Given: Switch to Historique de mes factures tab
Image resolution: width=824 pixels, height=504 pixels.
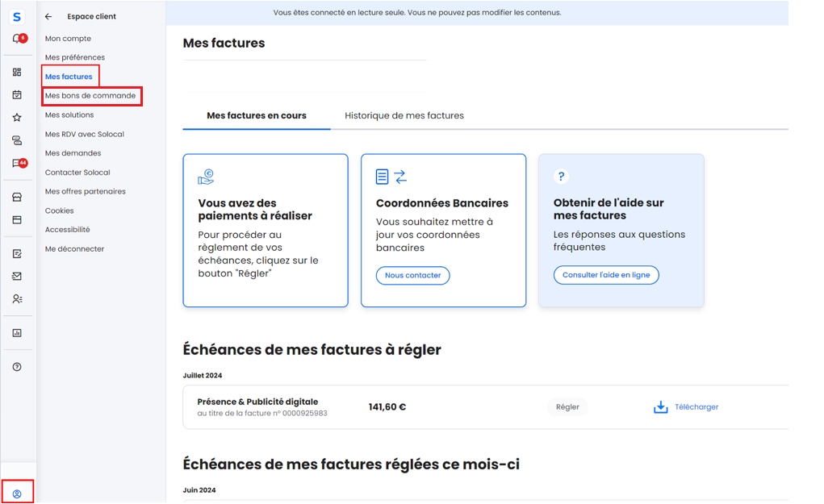Looking at the screenshot, I should (404, 115).
